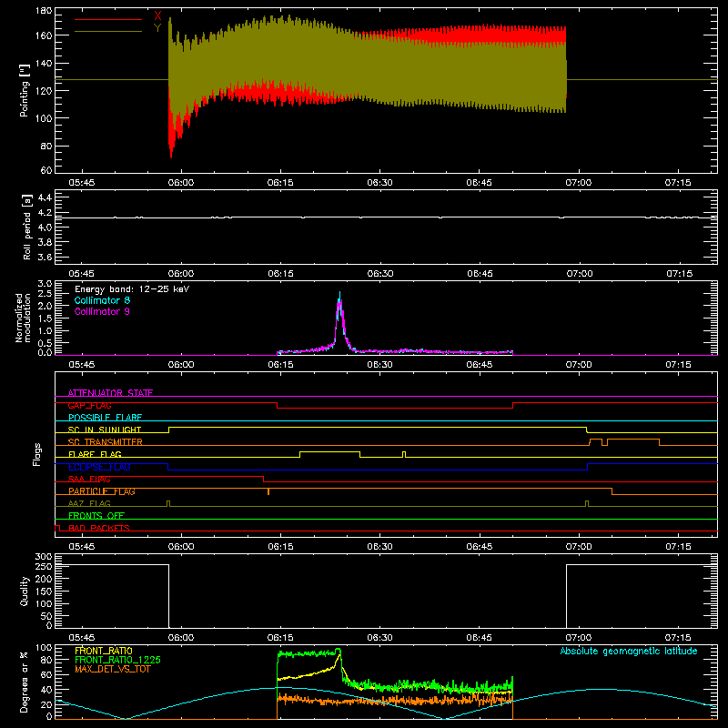Screen dimensions: 728x728
Task: Click 05:45 time label under the Flags plot
Action: click(x=82, y=547)
